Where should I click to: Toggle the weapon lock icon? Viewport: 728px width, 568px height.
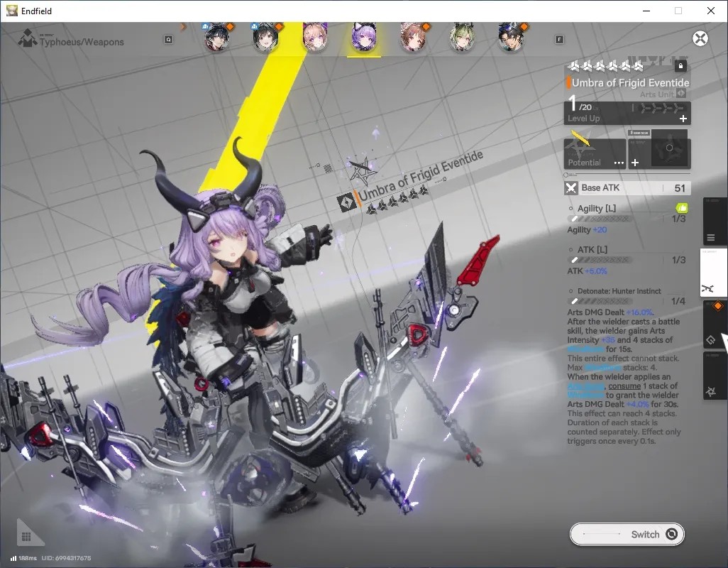[x=680, y=66]
